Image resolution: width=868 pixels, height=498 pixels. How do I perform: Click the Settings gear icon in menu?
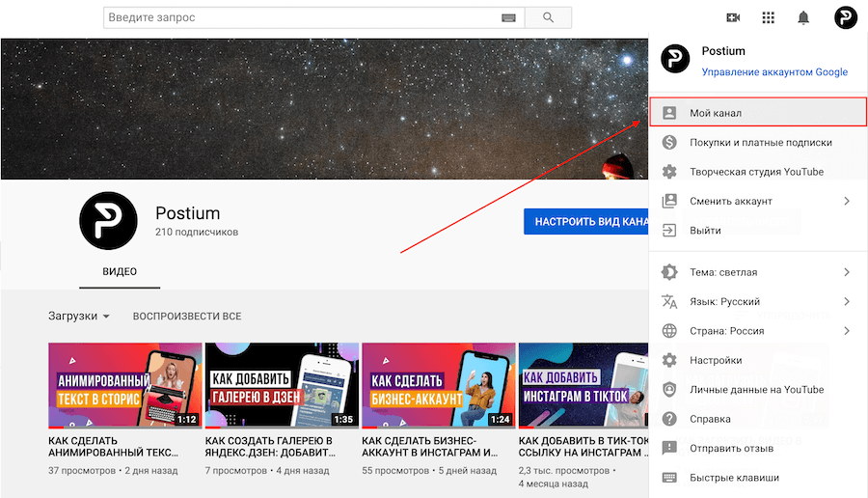coord(669,360)
